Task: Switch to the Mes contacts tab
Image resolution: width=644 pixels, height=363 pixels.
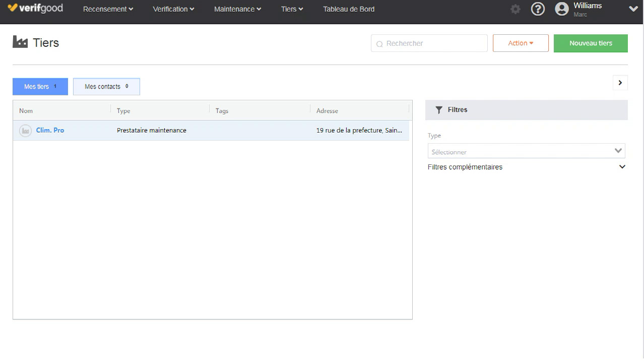Action: pyautogui.click(x=106, y=87)
